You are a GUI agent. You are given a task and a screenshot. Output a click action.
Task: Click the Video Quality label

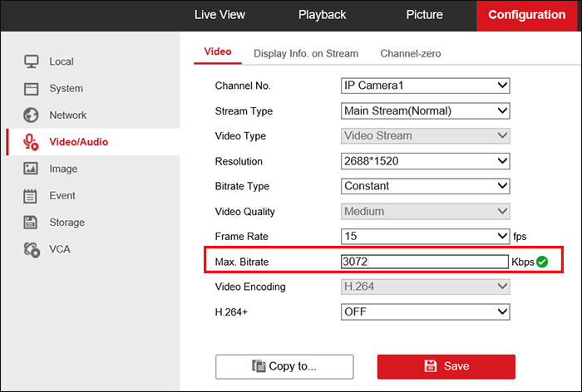pyautogui.click(x=244, y=212)
